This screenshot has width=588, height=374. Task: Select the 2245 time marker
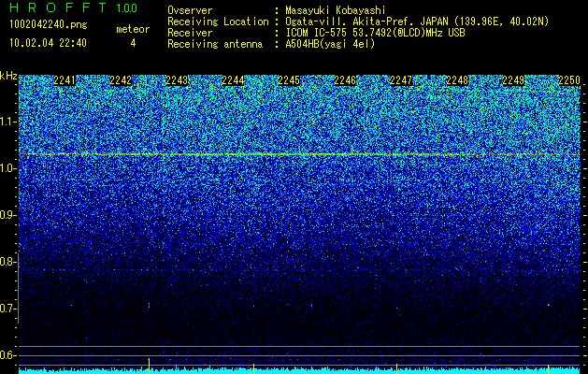coord(289,80)
